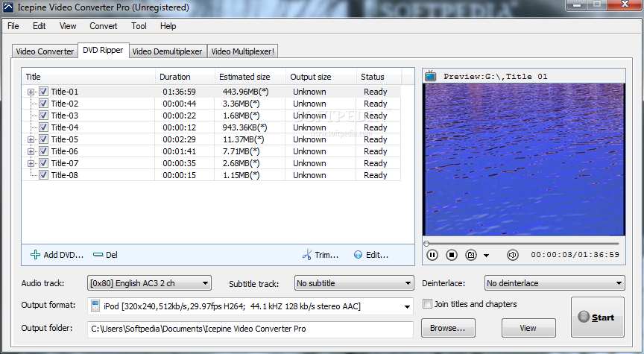
Task: Open the Deinterlace dropdown
Action: click(x=555, y=283)
